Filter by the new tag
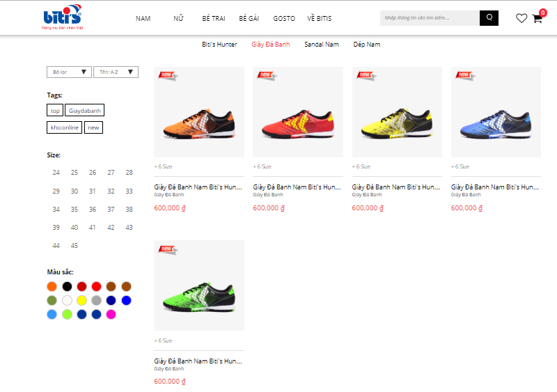Screen dimensions: 557x392 coord(93,127)
